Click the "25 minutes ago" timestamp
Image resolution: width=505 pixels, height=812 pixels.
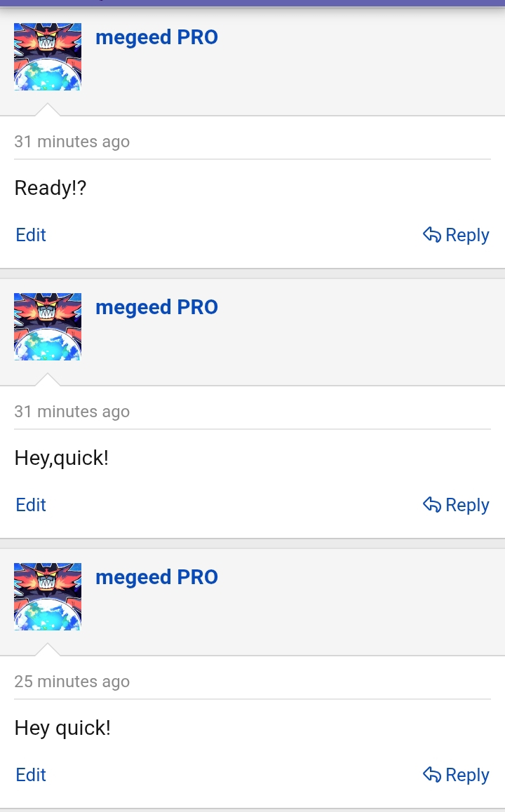click(x=72, y=681)
